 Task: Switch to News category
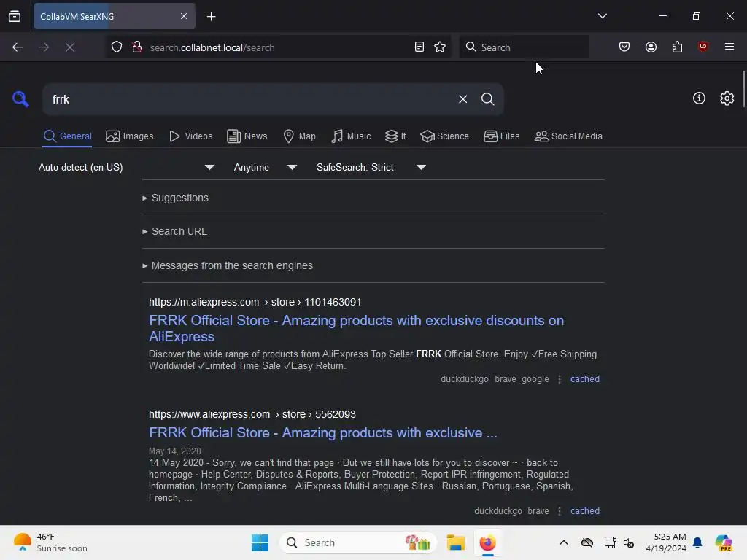pyautogui.click(x=247, y=136)
